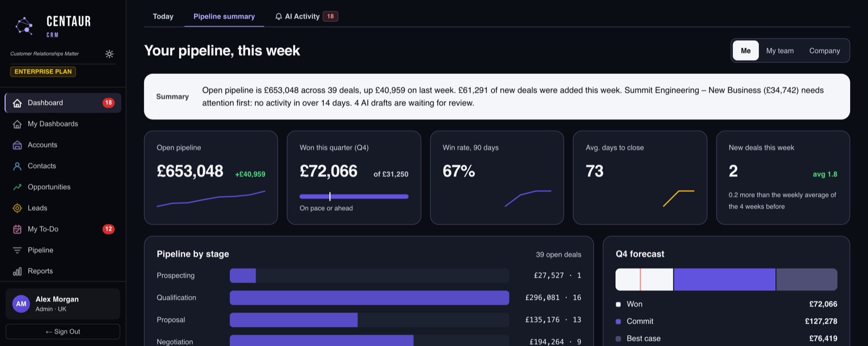Click the purple Commit segment of Q4 forecast
Image resolution: width=868 pixels, height=346 pixels.
point(725,279)
